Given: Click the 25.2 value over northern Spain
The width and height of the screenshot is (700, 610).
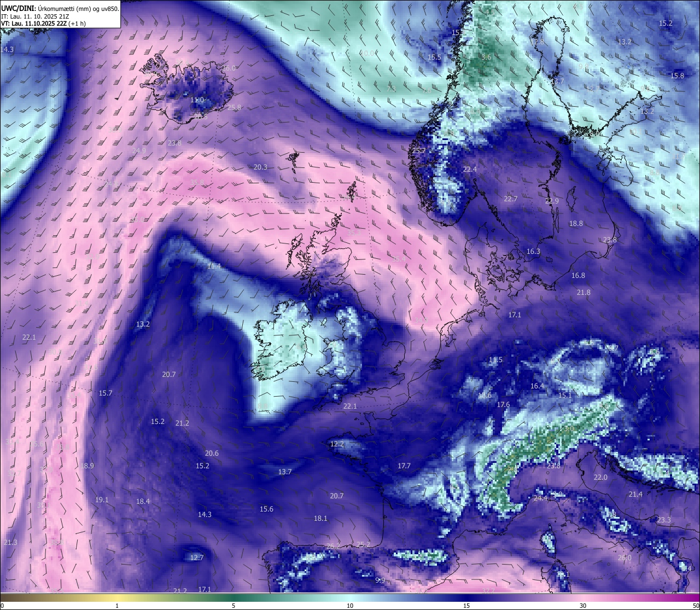Looking at the screenshot, I should click(x=363, y=544).
